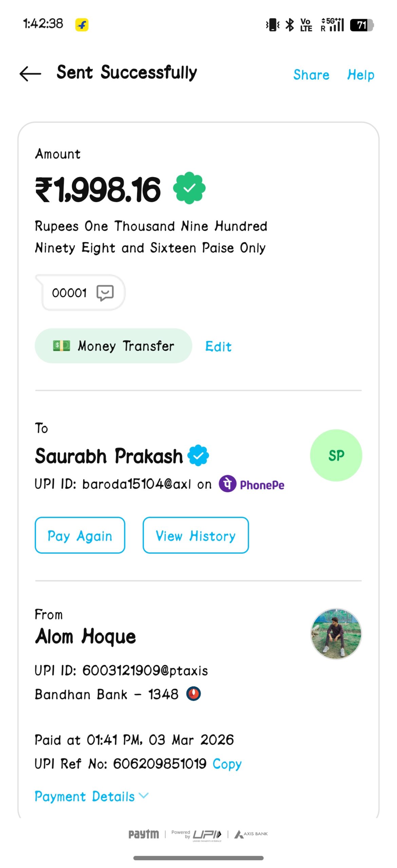Expand the Payment Details section
This screenshot has height=868, width=397.
pos(85,796)
